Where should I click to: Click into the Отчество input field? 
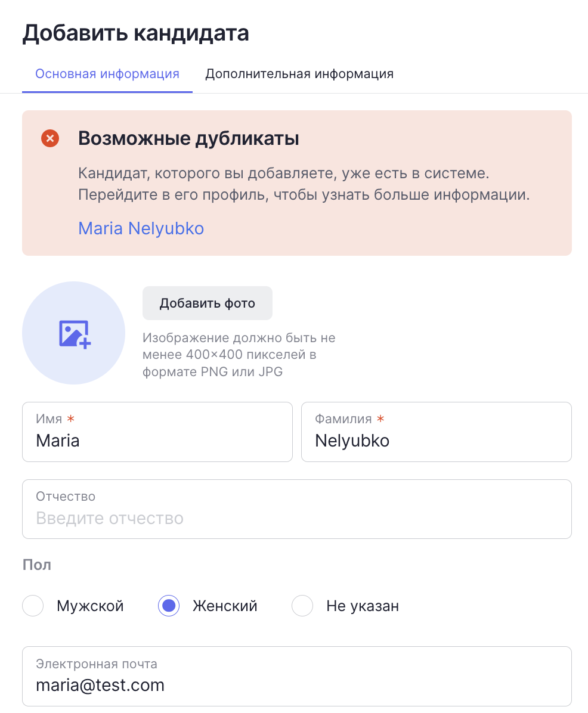(x=297, y=509)
